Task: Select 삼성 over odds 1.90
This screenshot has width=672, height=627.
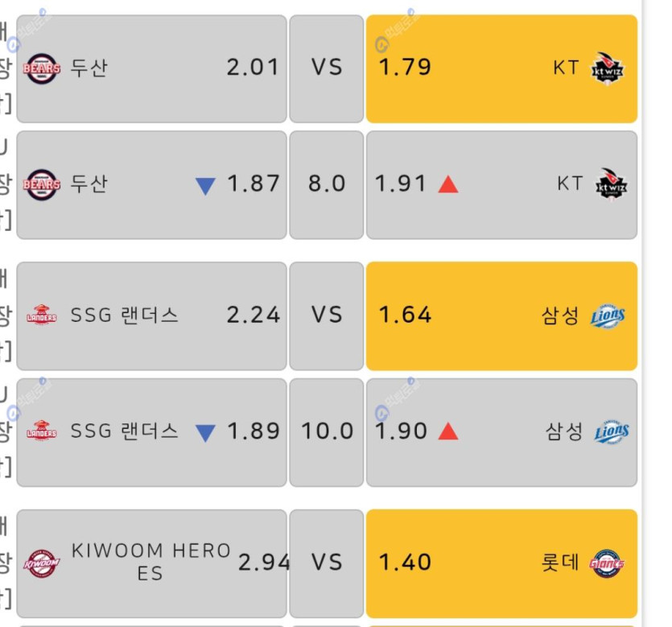Action: (x=501, y=432)
